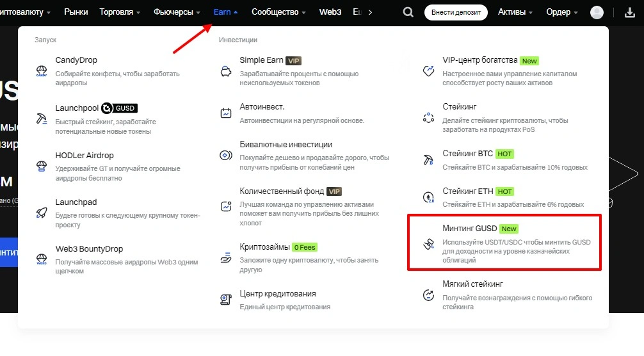The image size is (644, 356).
Task: Open the Simple Earn link
Action: click(262, 60)
